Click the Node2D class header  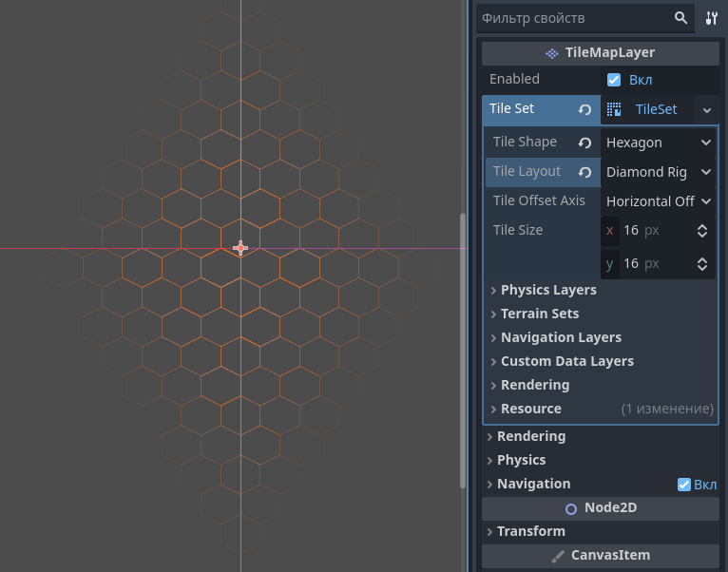(x=601, y=508)
